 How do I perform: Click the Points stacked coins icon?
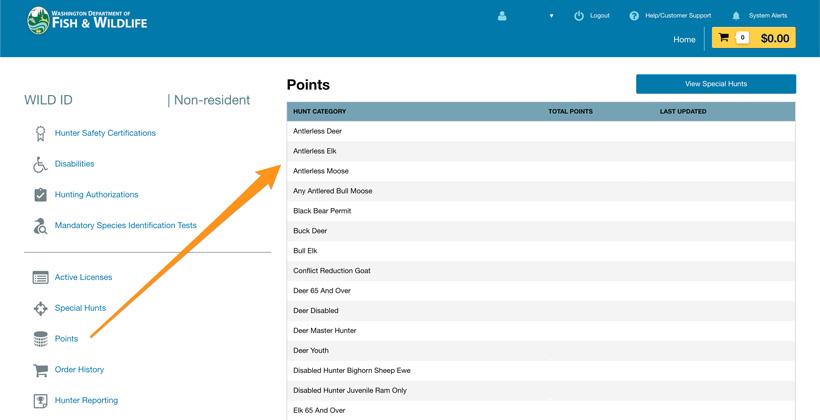point(40,339)
